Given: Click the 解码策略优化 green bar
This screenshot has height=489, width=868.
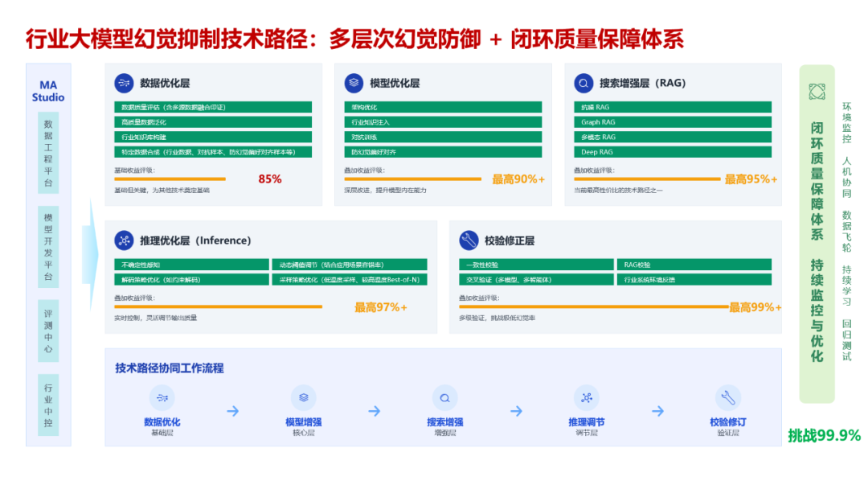Looking at the screenshot, I should (191, 280).
